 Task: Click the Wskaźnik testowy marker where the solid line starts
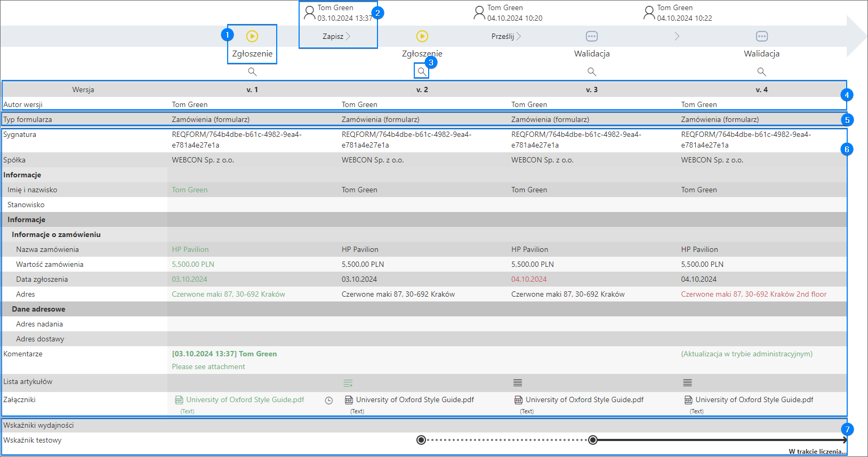click(592, 440)
